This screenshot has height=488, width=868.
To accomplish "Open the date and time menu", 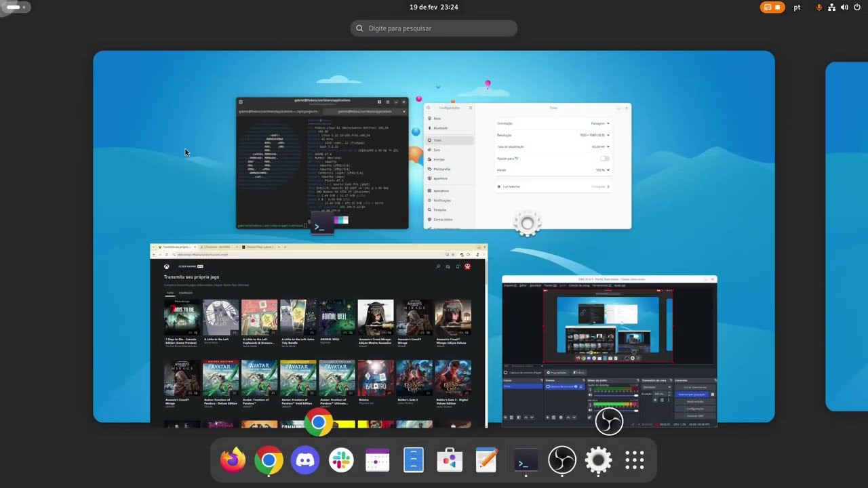I will tap(434, 7).
